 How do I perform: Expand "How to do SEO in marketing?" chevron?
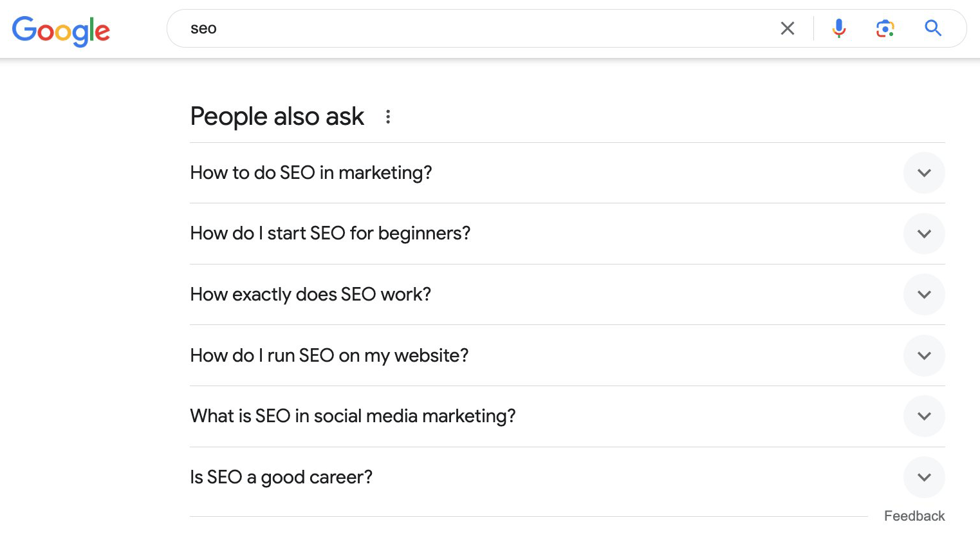pos(924,172)
